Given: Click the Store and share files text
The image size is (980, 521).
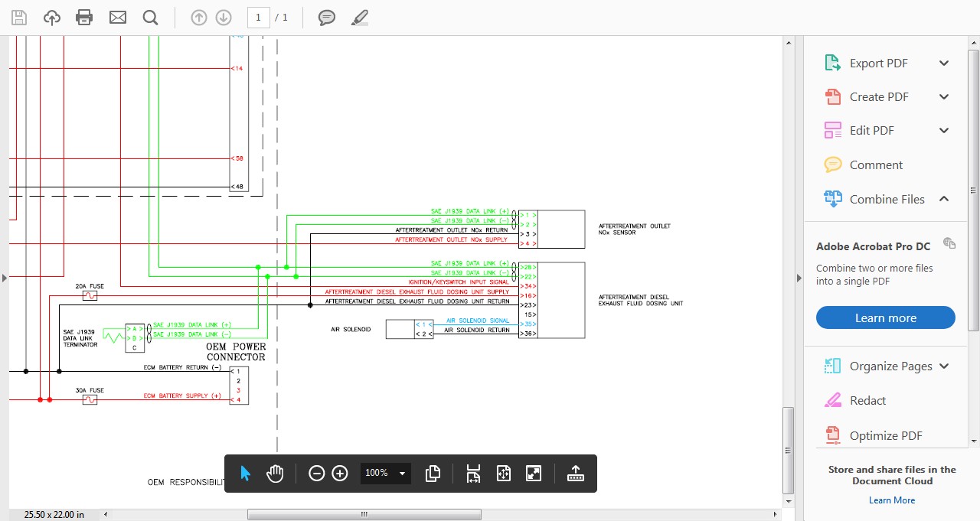Looking at the screenshot, I should (892, 475).
